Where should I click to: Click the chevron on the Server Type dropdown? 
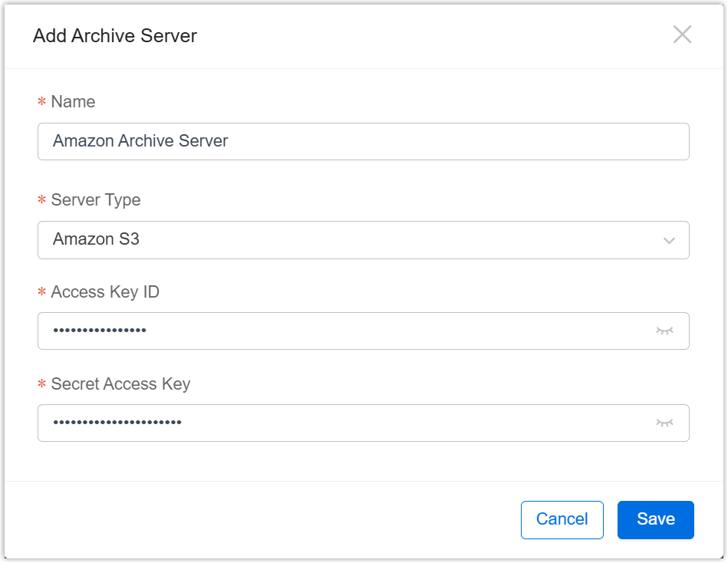point(669,239)
